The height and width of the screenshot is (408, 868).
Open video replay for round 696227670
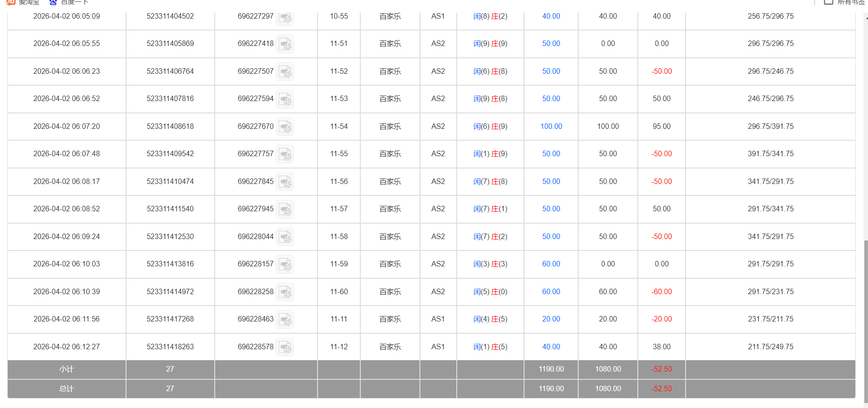click(285, 127)
